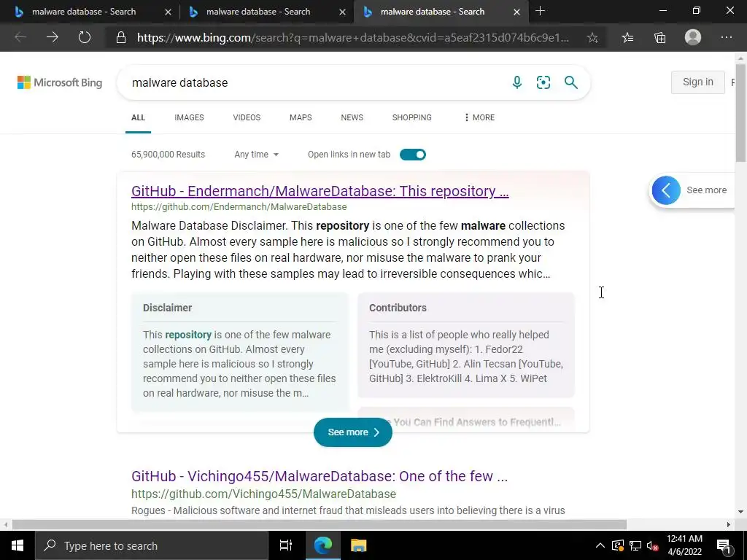
Task: Switch to the SHOPPING tab
Action: pos(412,117)
